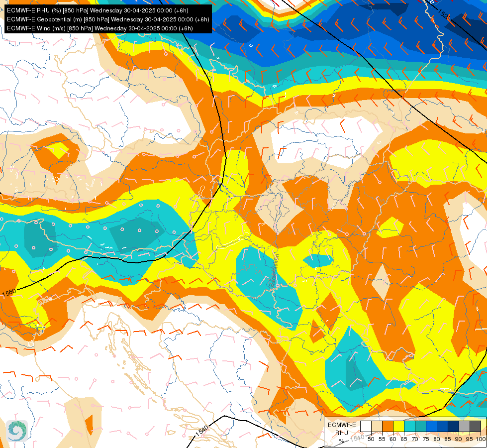Click the legend tick value '50'
The height and width of the screenshot is (448, 487).
pyautogui.click(x=371, y=439)
